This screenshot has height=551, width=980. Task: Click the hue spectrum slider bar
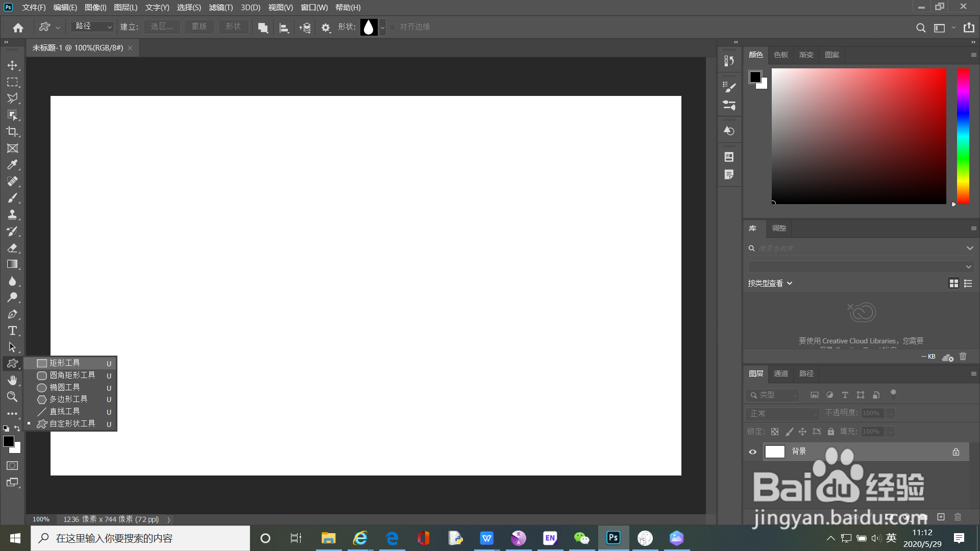963,136
